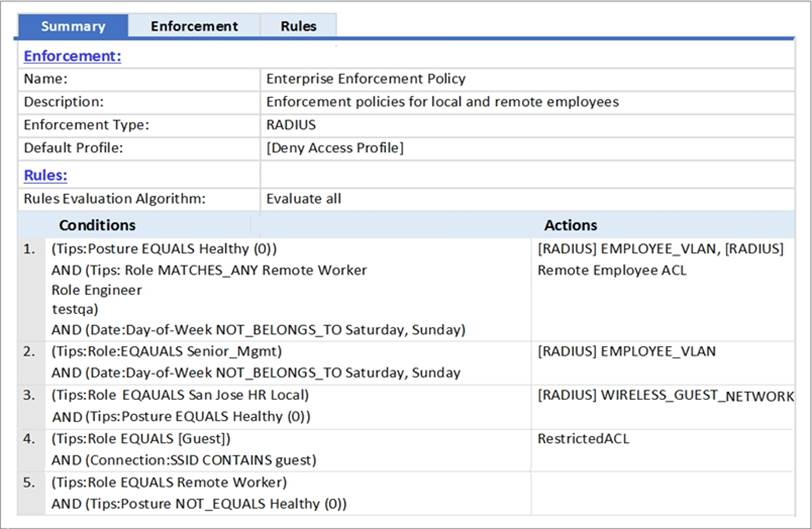Click the Evaluate all algorithm value
The image size is (812, 529).
coord(303,199)
